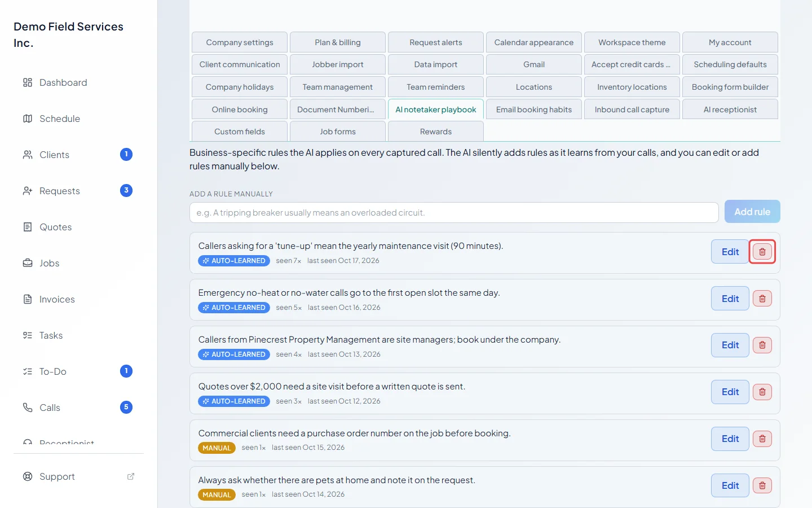
Task: Delete the pets at home rule
Action: click(x=762, y=485)
